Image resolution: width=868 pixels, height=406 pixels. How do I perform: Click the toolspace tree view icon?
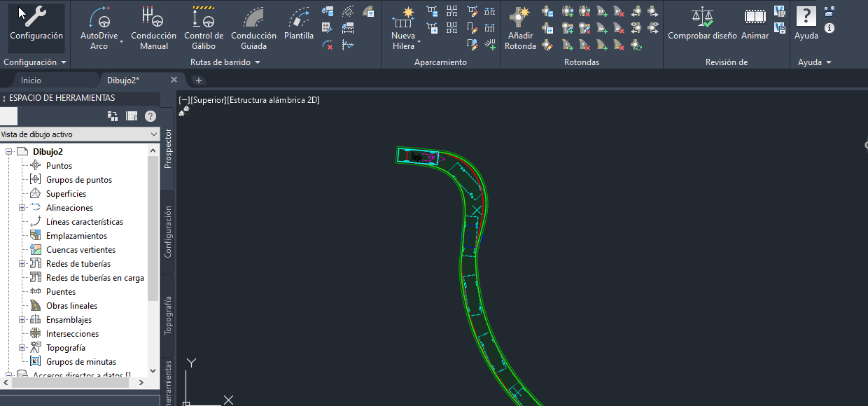pyautogui.click(x=113, y=116)
